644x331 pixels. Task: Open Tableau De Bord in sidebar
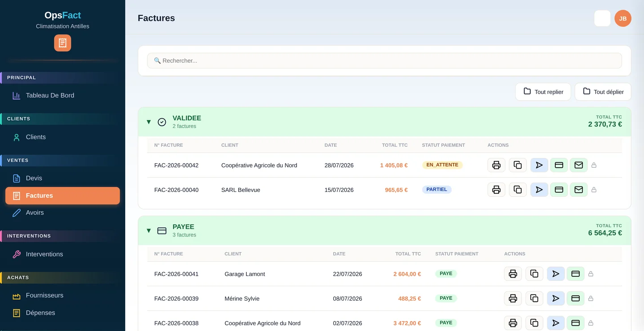pyautogui.click(x=63, y=95)
